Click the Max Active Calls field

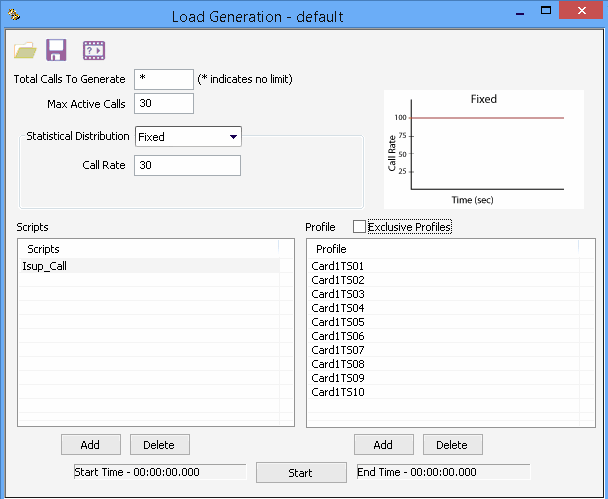pos(164,104)
